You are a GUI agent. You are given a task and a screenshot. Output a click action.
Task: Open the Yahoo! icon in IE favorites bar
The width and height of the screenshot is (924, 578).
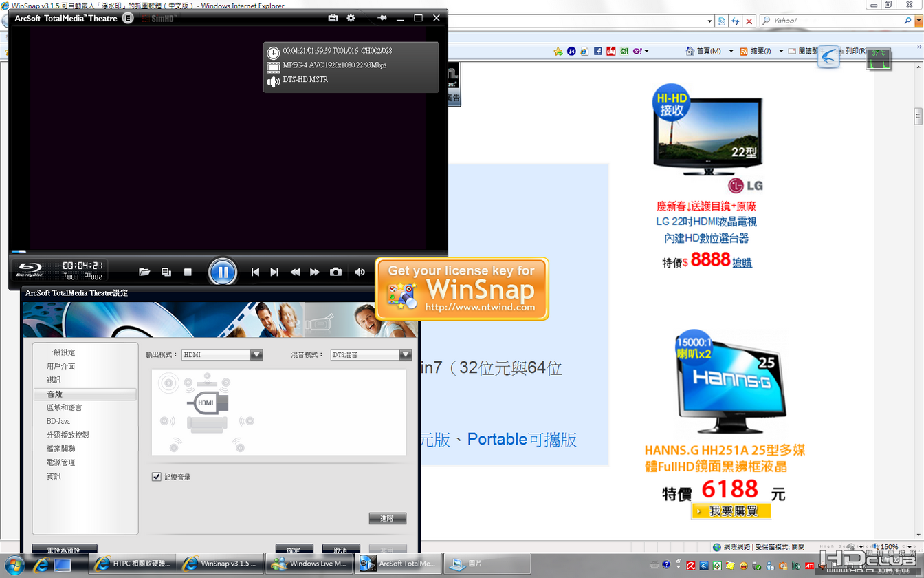click(637, 52)
